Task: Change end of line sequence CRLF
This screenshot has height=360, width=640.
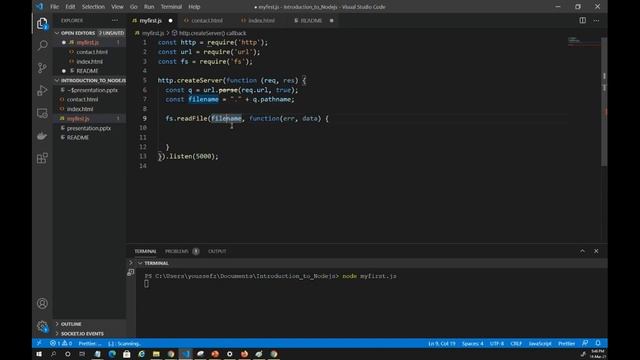Action: (x=516, y=343)
